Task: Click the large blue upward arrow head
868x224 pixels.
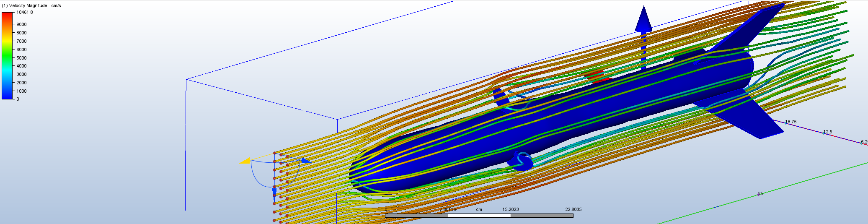Action: [x=643, y=21]
